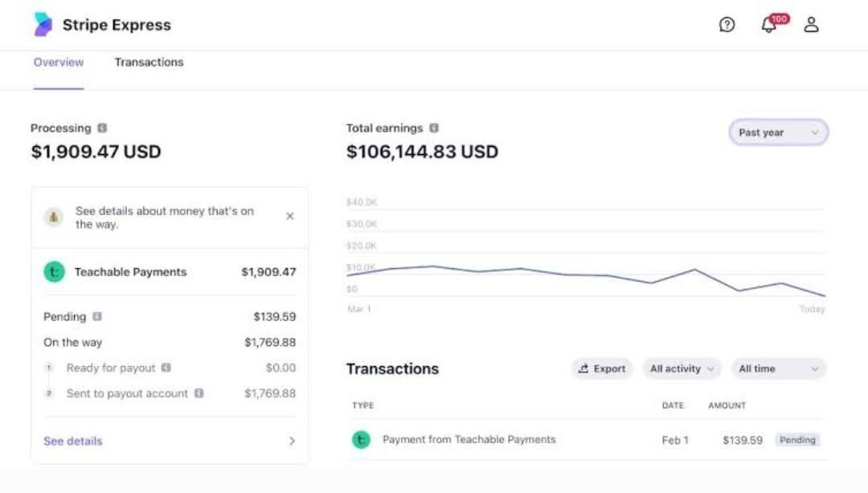Screen dimensions: 868x493
Task: Click info icon beside Ready for payout
Action: tap(166, 368)
